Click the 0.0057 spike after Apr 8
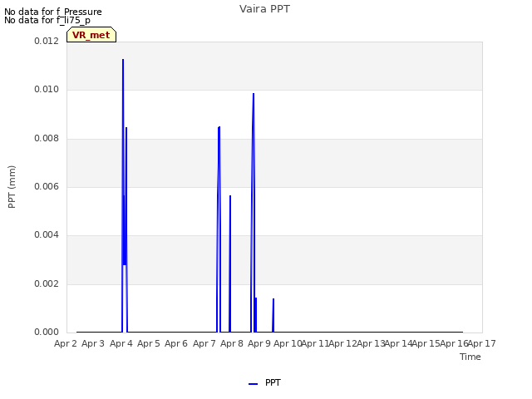The height and width of the screenshot is (399, 532). [230, 196]
